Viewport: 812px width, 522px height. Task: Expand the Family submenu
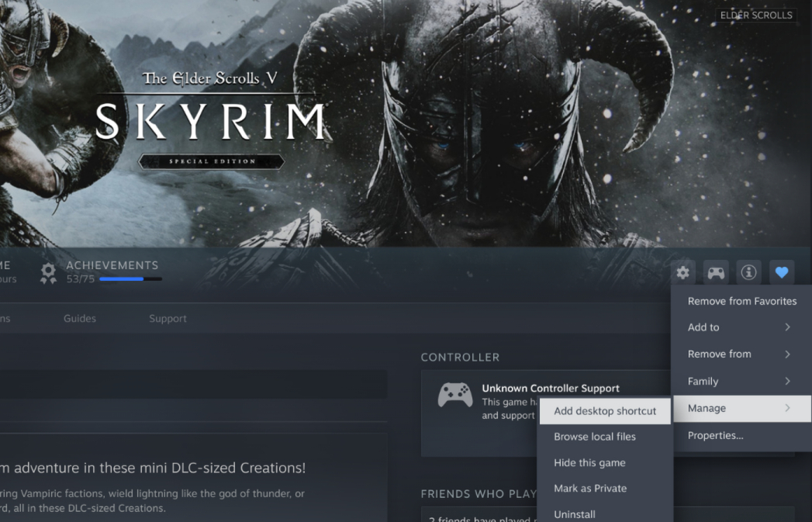pyautogui.click(x=741, y=382)
